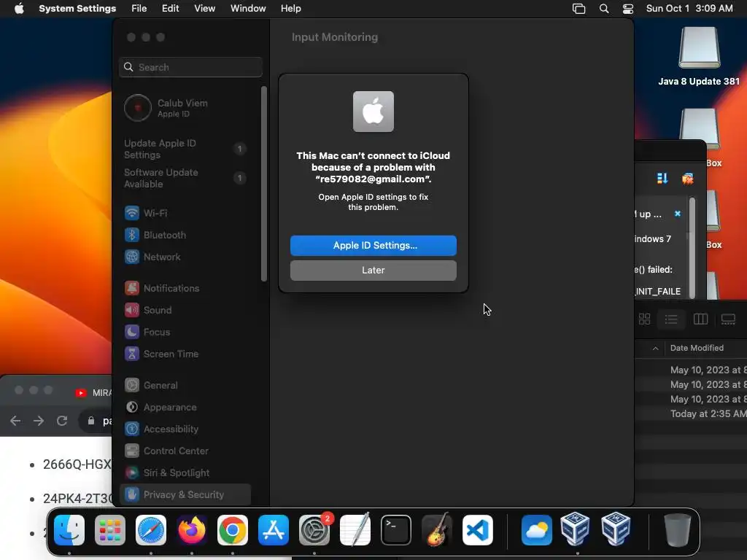Reload the browser page
747x560 pixels.
tap(62, 421)
